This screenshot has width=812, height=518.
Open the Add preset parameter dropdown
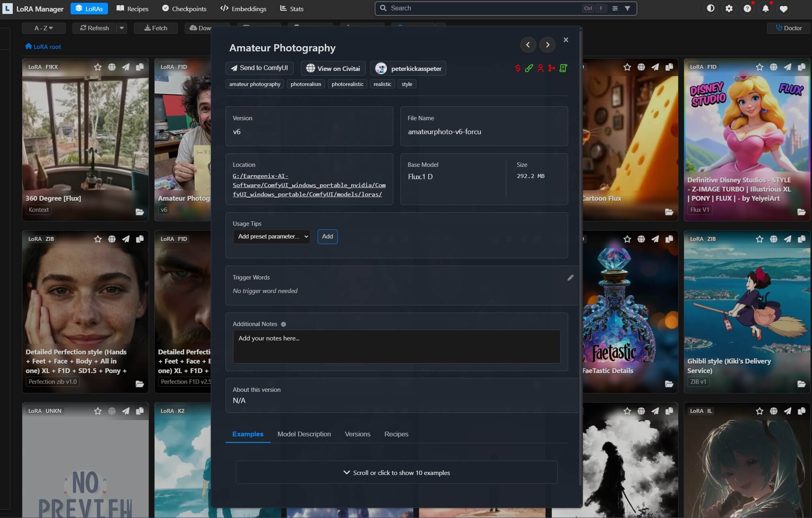point(272,237)
